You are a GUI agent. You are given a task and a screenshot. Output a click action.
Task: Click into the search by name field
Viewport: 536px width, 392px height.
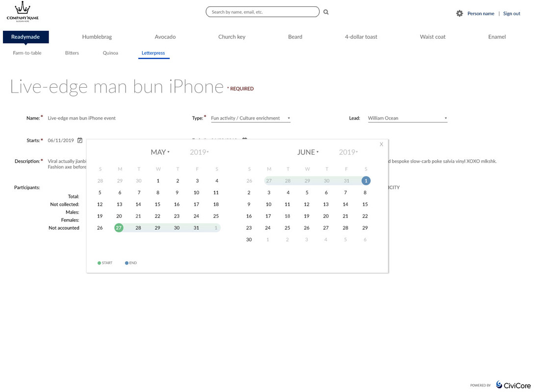262,12
